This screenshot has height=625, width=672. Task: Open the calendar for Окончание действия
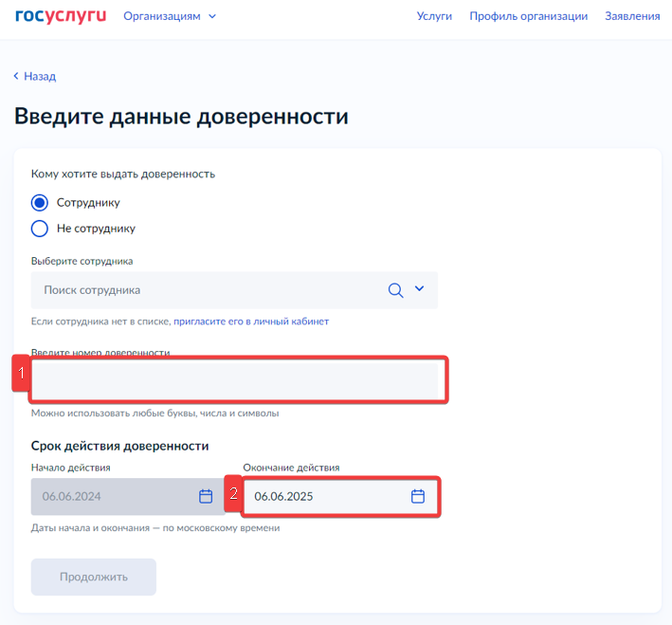418,496
